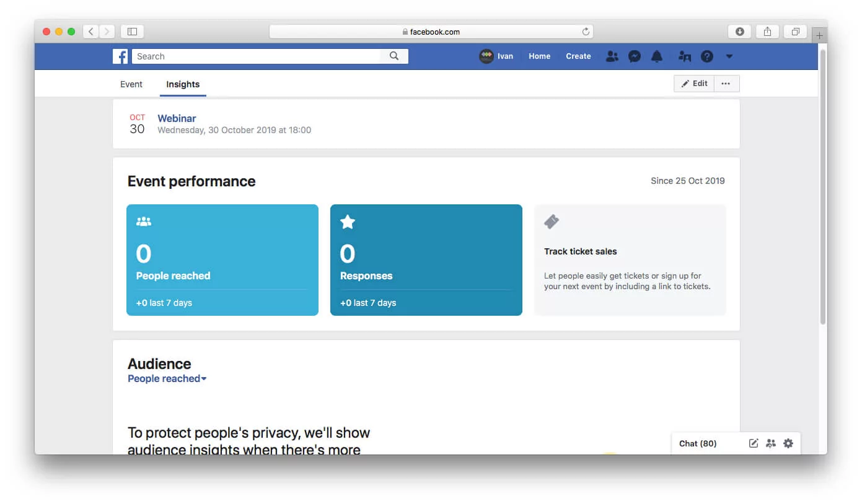Open the Help icon in navbar

(x=707, y=56)
